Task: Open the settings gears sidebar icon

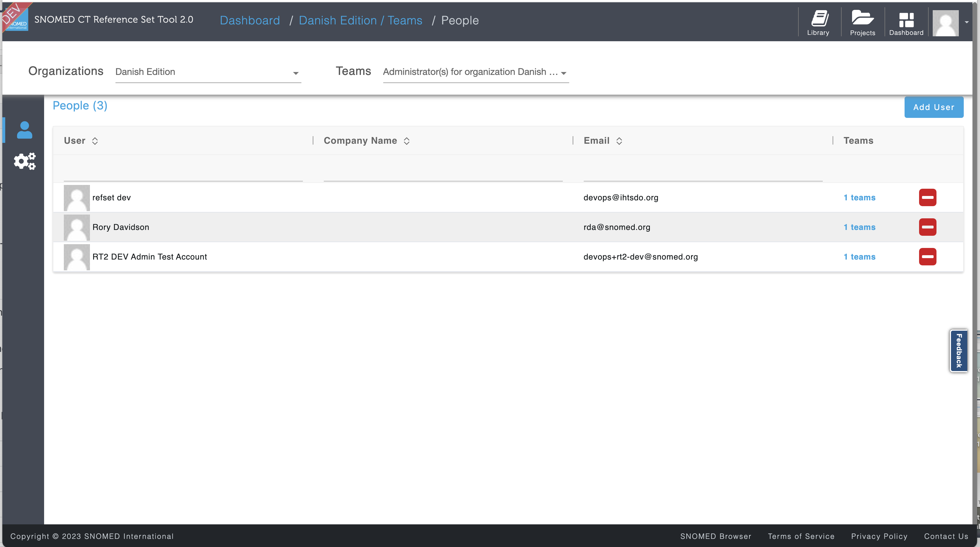Action: 25,161
